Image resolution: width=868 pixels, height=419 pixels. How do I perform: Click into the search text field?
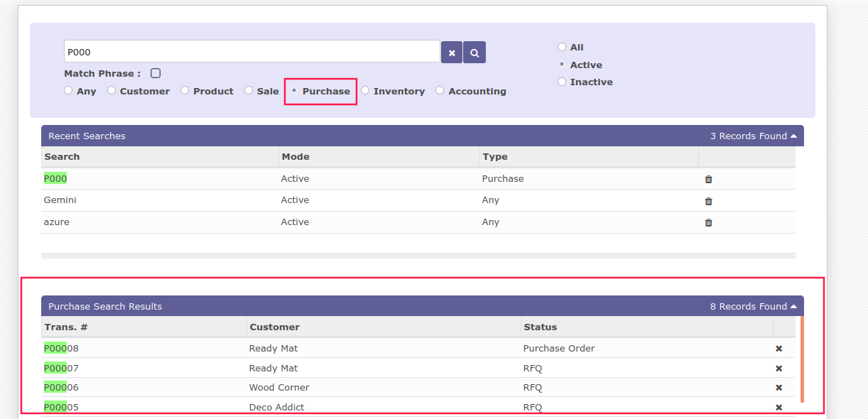(x=251, y=52)
